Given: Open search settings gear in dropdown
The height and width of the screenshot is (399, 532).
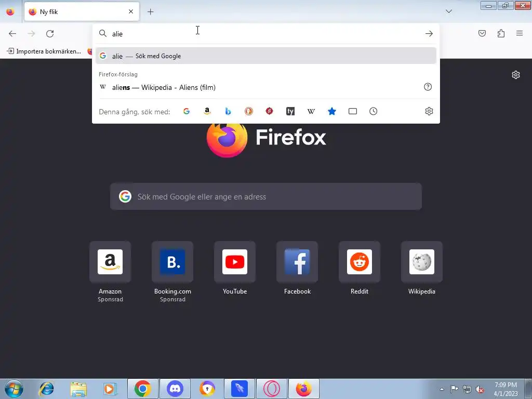Looking at the screenshot, I should 429,111.
